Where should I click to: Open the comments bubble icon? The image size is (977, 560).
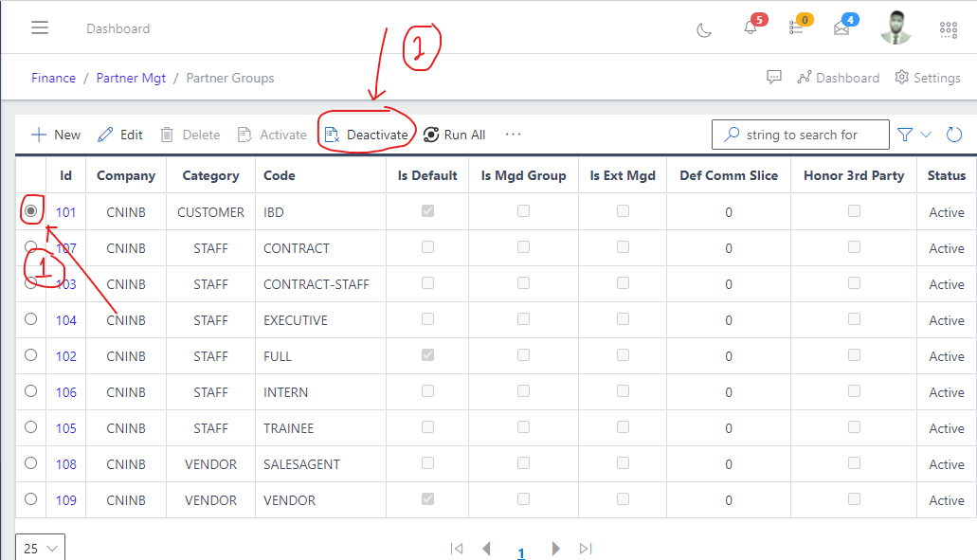click(774, 77)
